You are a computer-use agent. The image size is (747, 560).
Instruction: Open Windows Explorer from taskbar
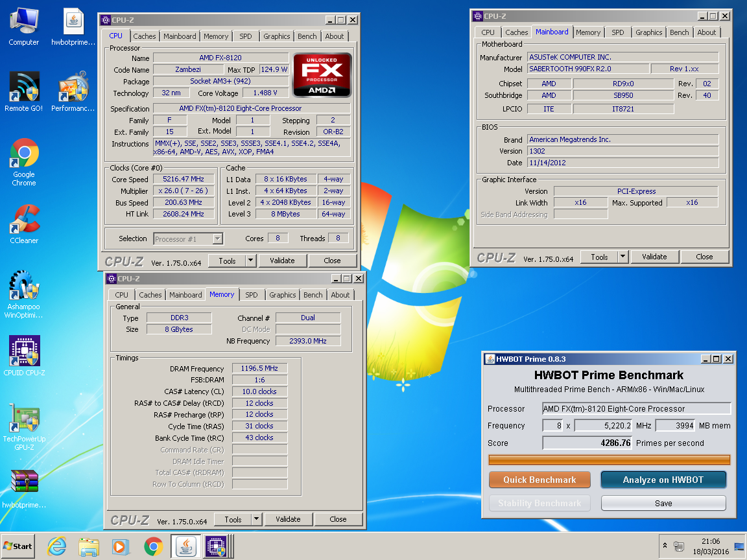(89, 546)
